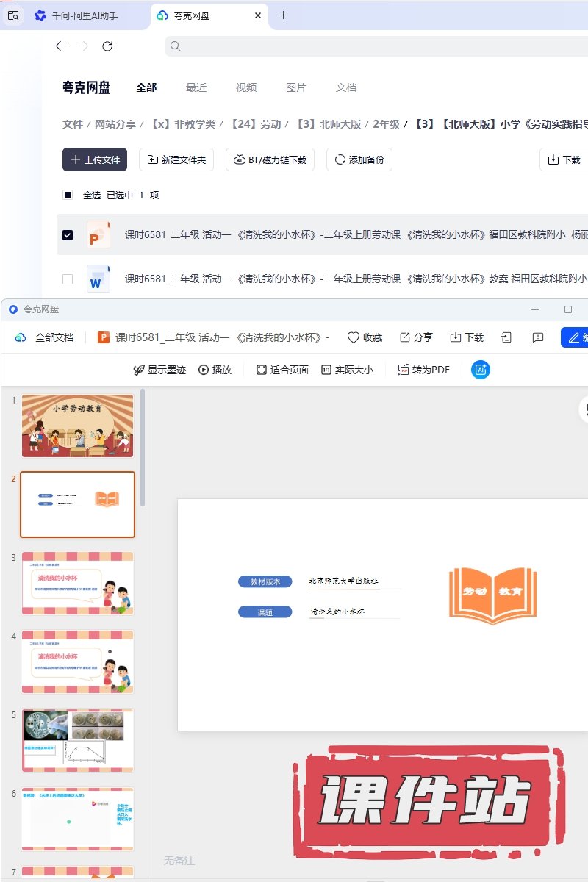Switch to the 视频 tab
This screenshot has height=882, width=588.
pyautogui.click(x=246, y=87)
